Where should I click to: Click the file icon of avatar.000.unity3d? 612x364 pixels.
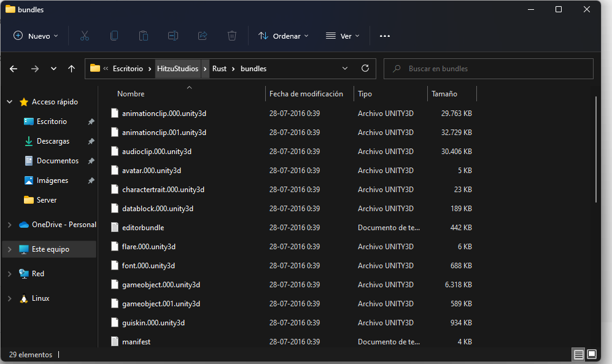pyautogui.click(x=115, y=170)
